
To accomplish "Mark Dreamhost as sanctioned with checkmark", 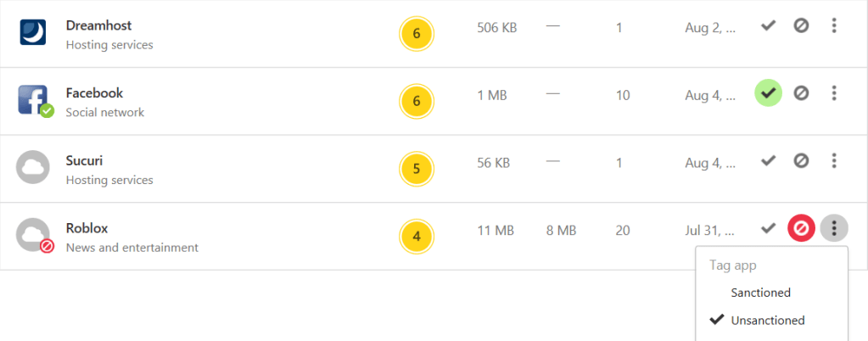I will click(769, 25).
